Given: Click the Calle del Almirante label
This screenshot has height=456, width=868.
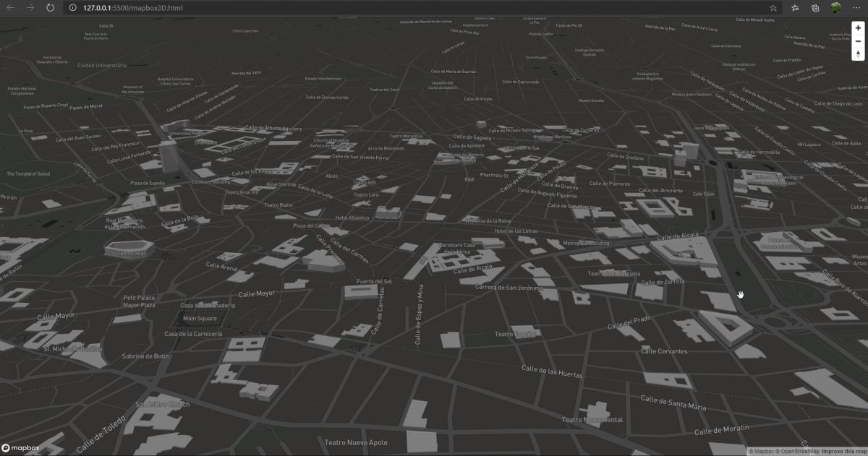Looking at the screenshot, I should (661, 191).
